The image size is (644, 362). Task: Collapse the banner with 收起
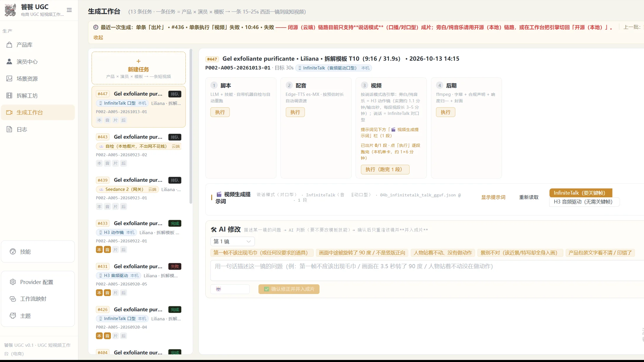point(98,38)
